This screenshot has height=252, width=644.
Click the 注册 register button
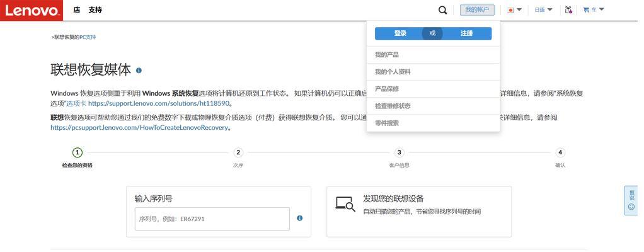point(466,33)
